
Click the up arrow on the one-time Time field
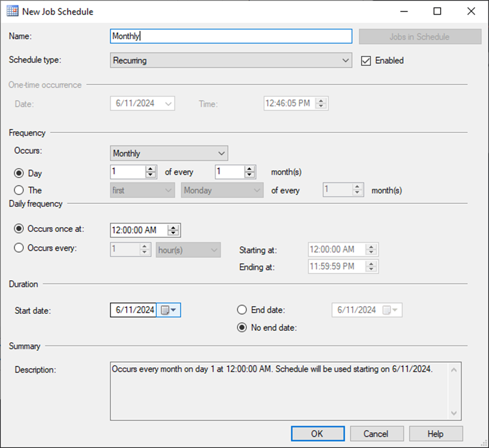pyautogui.click(x=322, y=100)
